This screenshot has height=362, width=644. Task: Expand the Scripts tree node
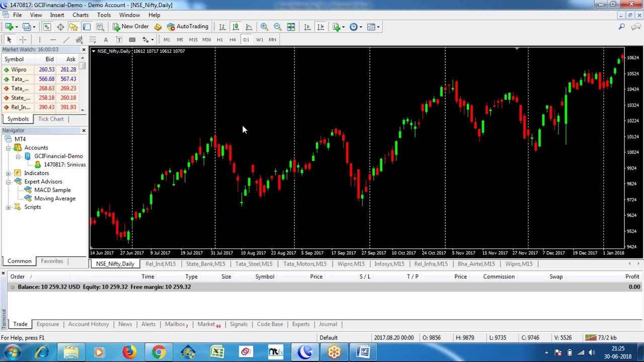coord(8,207)
